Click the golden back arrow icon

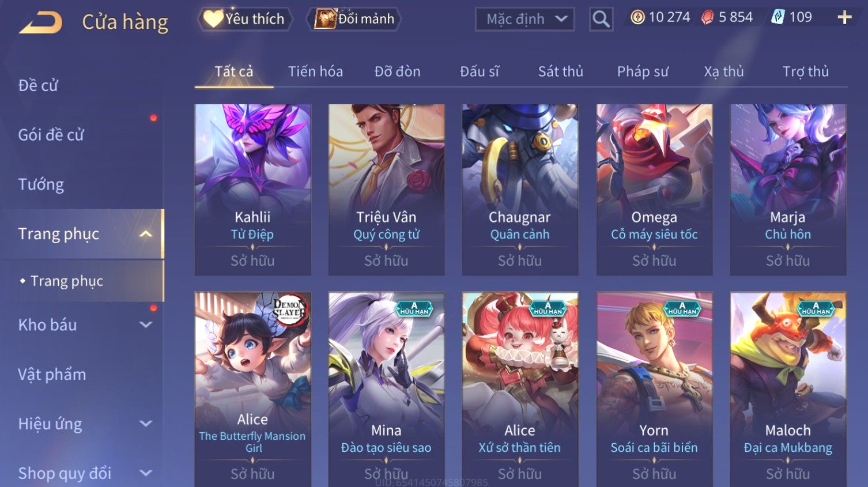[40, 23]
